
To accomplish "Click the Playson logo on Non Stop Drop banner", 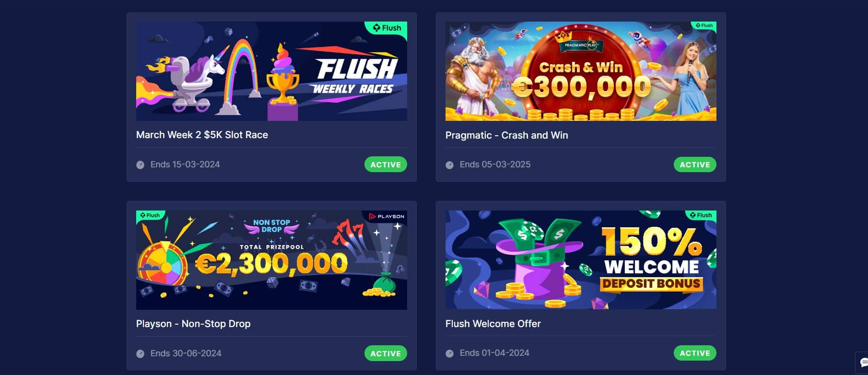I will click(386, 216).
